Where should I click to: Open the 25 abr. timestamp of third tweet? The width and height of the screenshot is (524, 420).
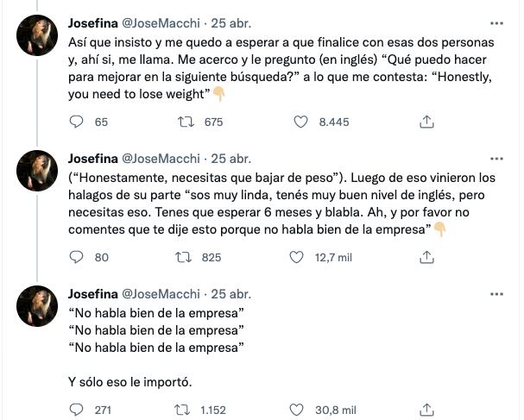coord(231,293)
